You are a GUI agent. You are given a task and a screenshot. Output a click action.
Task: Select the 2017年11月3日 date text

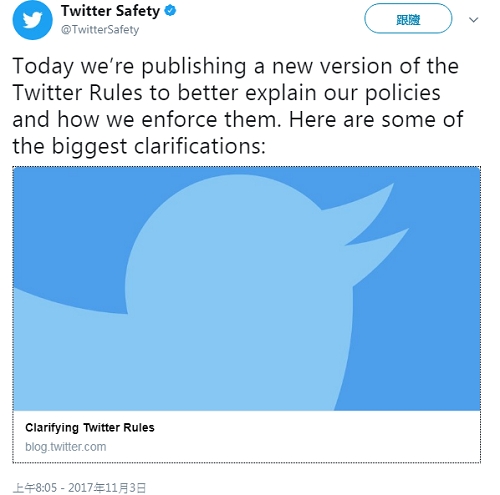click(107, 488)
